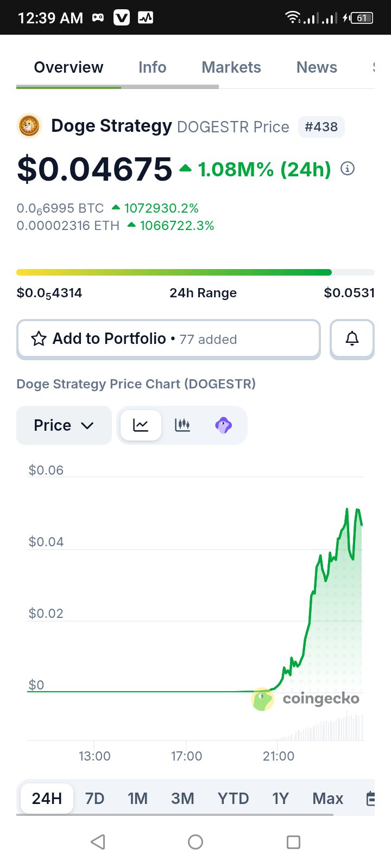The width and height of the screenshot is (391, 868).
Task: Expand the Price dropdown selector
Action: click(64, 425)
